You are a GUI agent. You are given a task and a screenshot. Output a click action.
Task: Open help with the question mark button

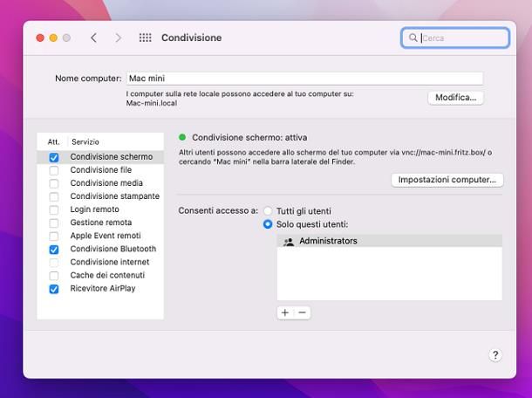pos(495,355)
